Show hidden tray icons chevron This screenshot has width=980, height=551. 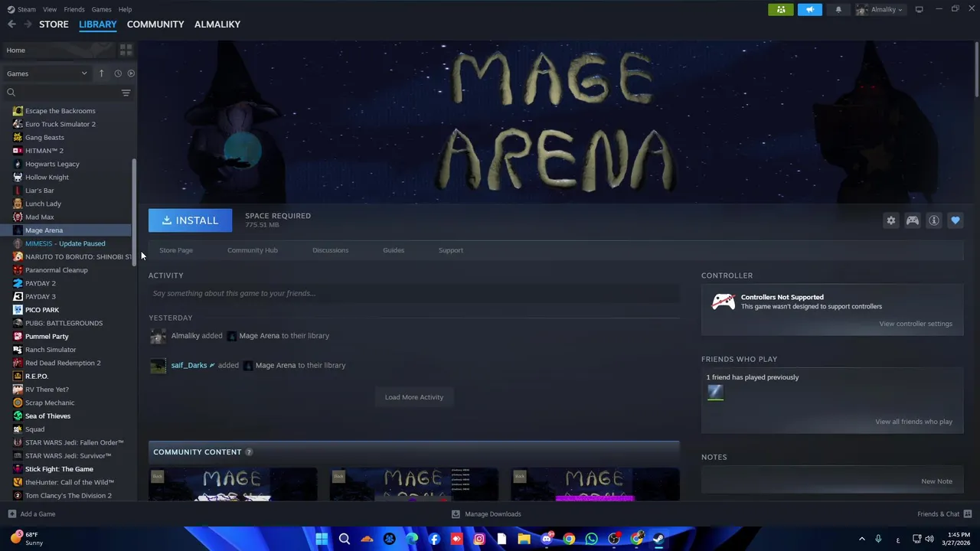861,539
